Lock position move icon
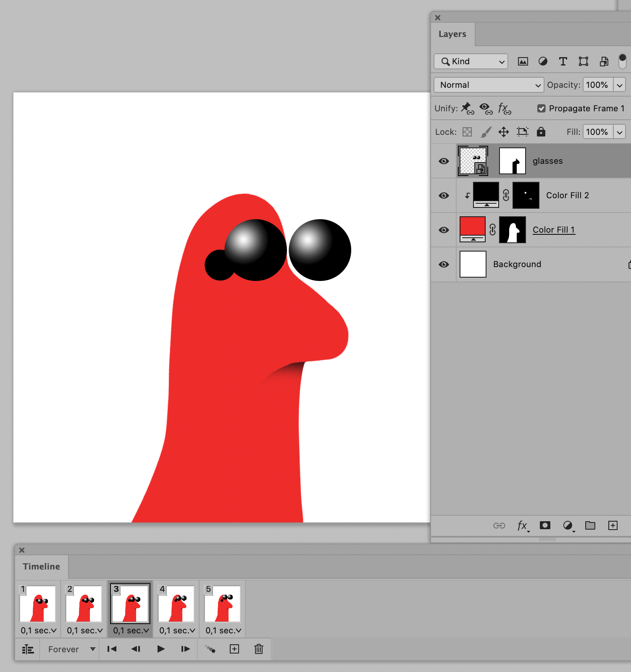 pyautogui.click(x=504, y=132)
